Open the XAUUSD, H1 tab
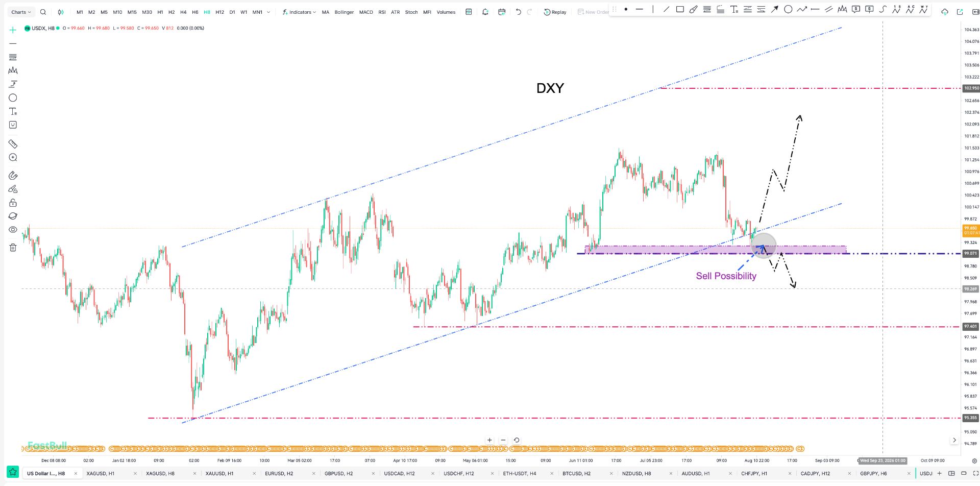Viewport: 980px width, 486px height. (x=219, y=473)
